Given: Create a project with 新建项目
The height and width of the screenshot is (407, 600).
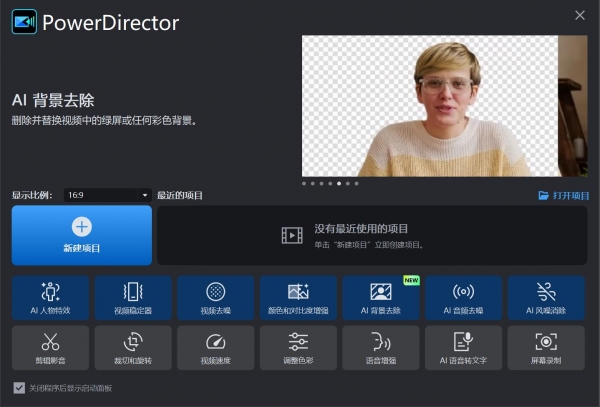Looking at the screenshot, I should [x=82, y=235].
